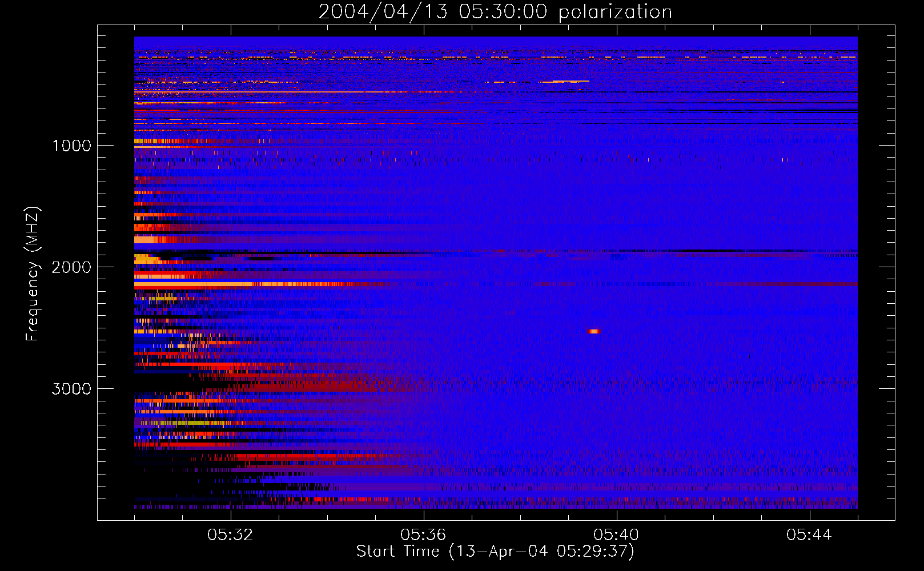Click the 05:36 time tick label
Screen dimensions: 924x571
(424, 535)
